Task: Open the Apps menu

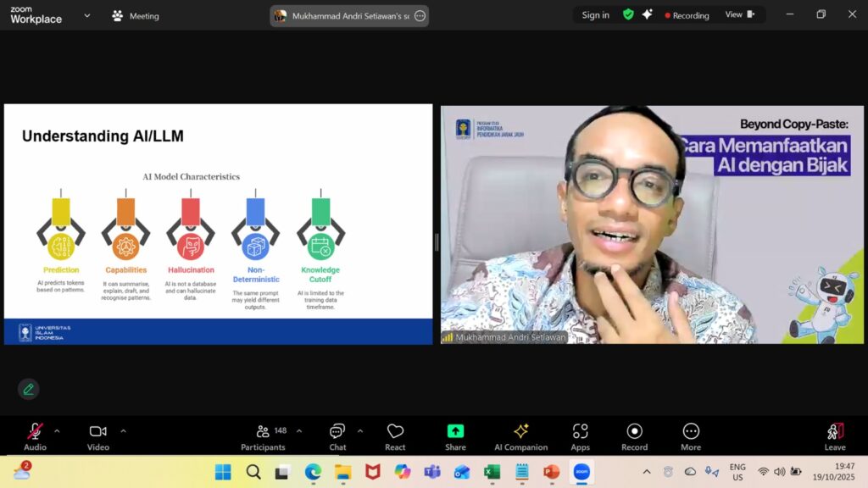Action: (x=580, y=435)
